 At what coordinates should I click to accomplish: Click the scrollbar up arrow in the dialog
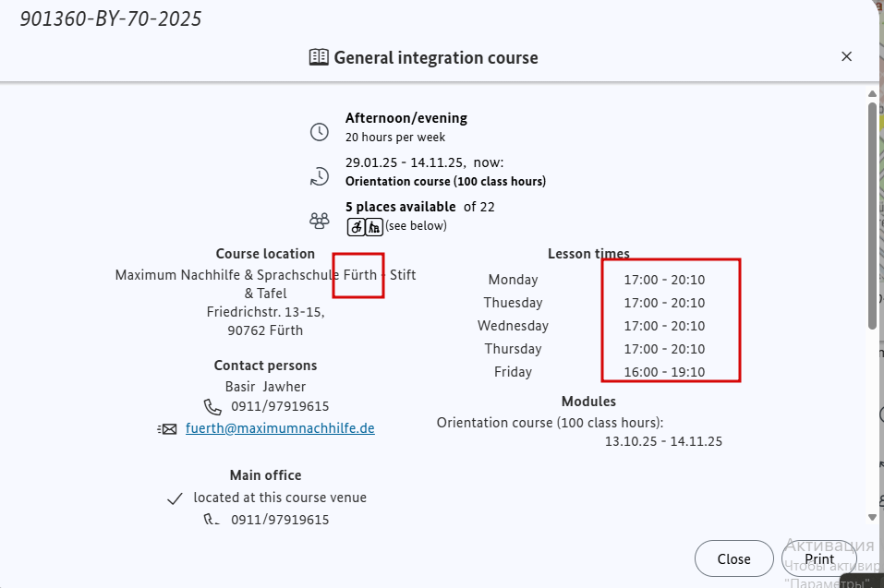pyautogui.click(x=872, y=93)
